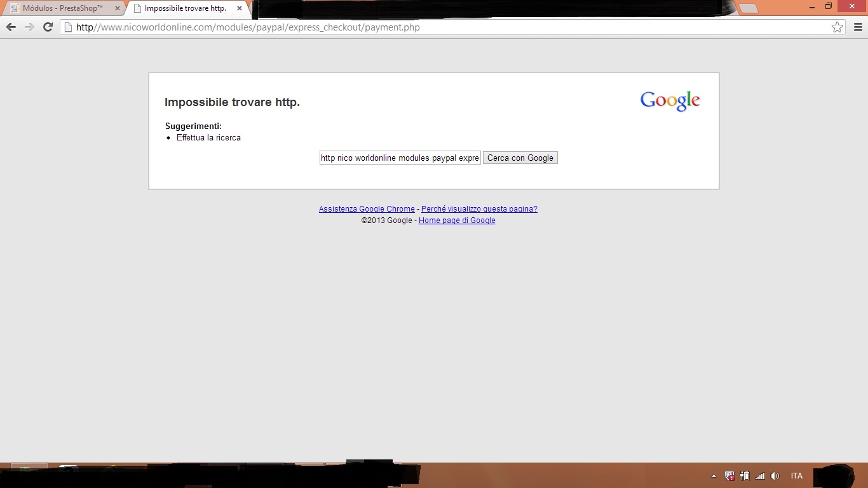This screenshot has height=488, width=868.
Task: Select the Impossibile trovare http. tab
Action: click(x=185, y=8)
